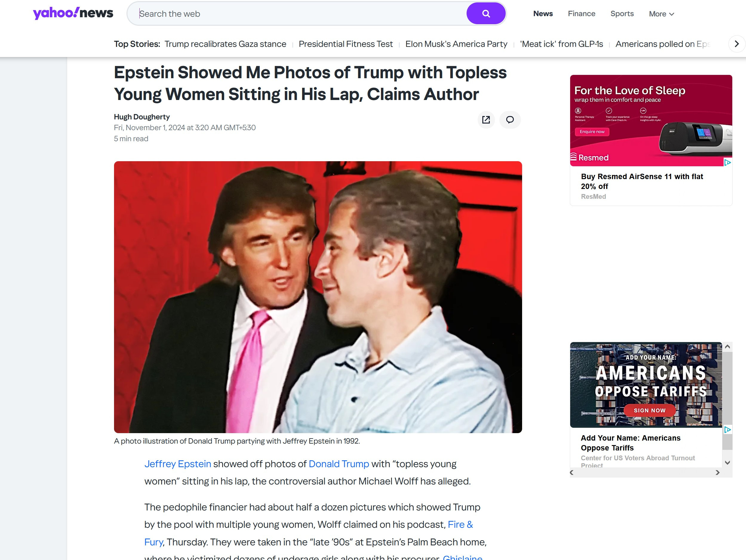746x560 pixels.
Task: Select the News navigation tab
Action: (x=543, y=13)
